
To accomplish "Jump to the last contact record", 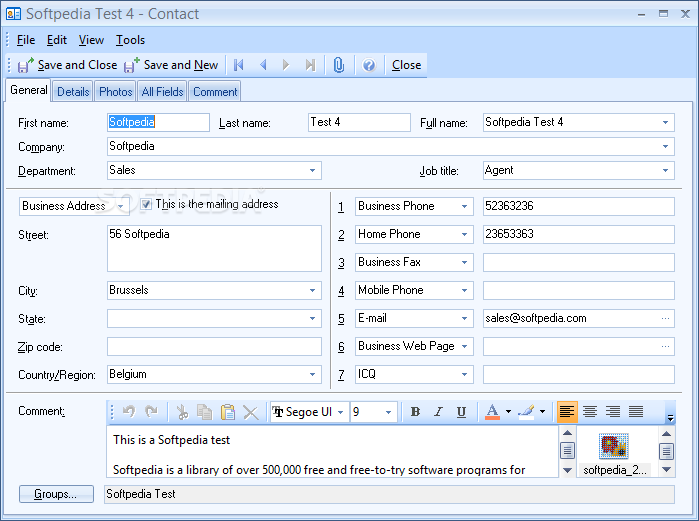I will pyautogui.click(x=310, y=65).
